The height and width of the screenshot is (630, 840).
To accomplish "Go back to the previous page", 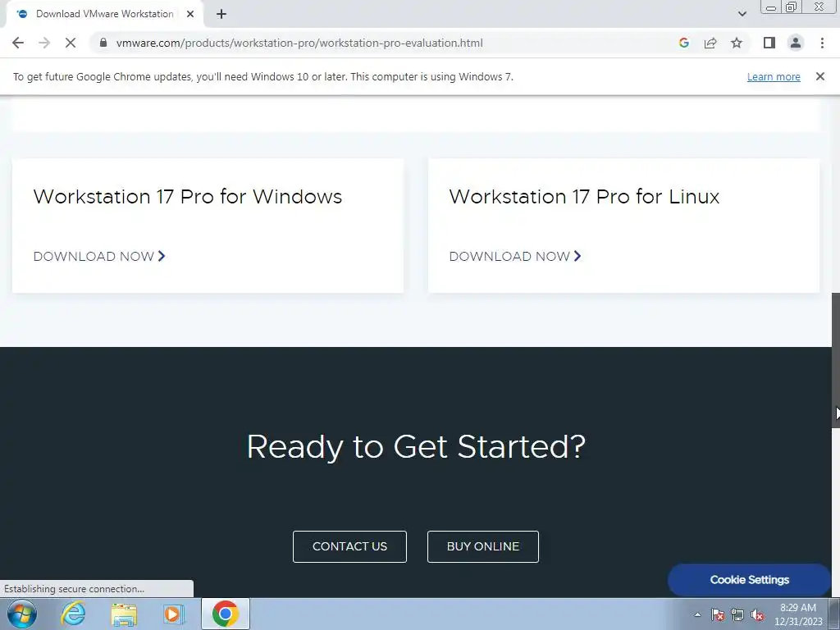I will [18, 43].
